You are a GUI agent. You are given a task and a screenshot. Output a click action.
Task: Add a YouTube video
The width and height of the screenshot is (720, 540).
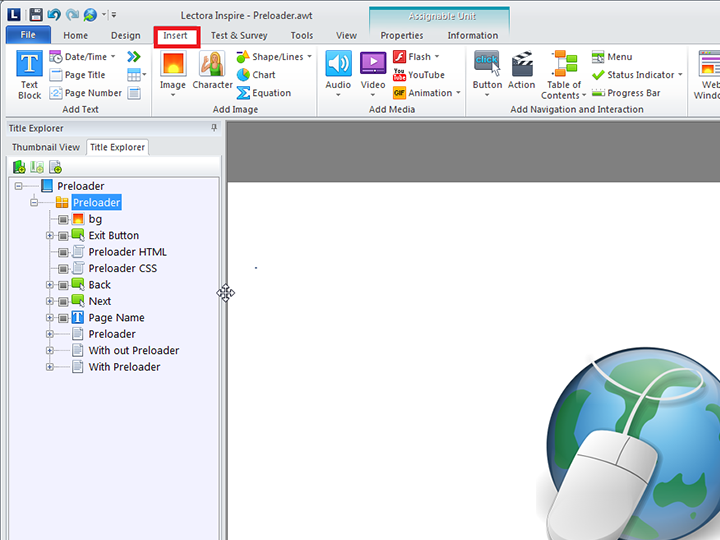click(419, 75)
